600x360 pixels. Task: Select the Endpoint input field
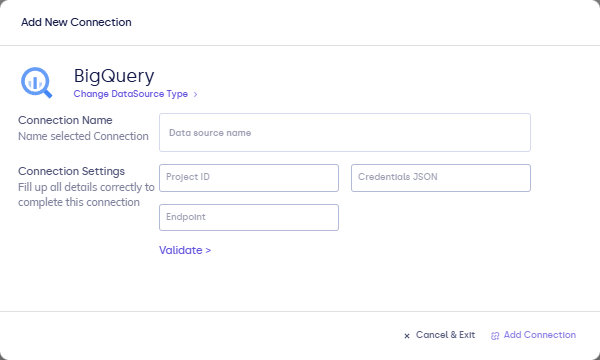(x=249, y=217)
